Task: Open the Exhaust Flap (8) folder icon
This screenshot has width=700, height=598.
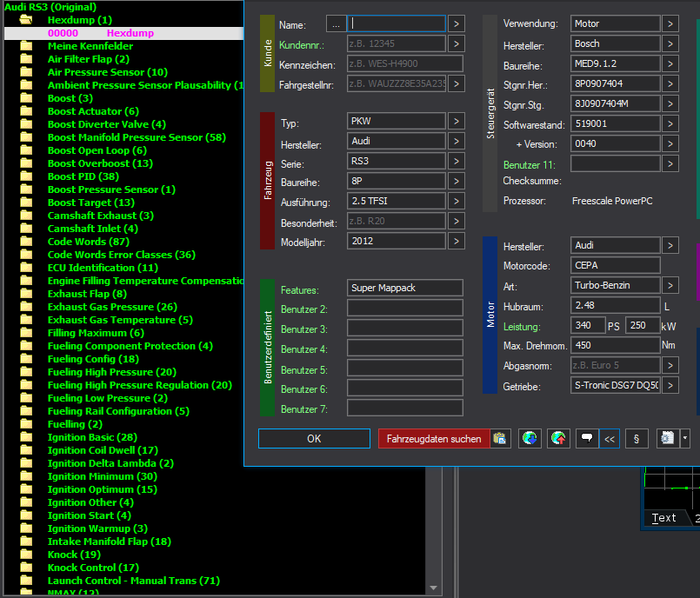Action: [26, 294]
